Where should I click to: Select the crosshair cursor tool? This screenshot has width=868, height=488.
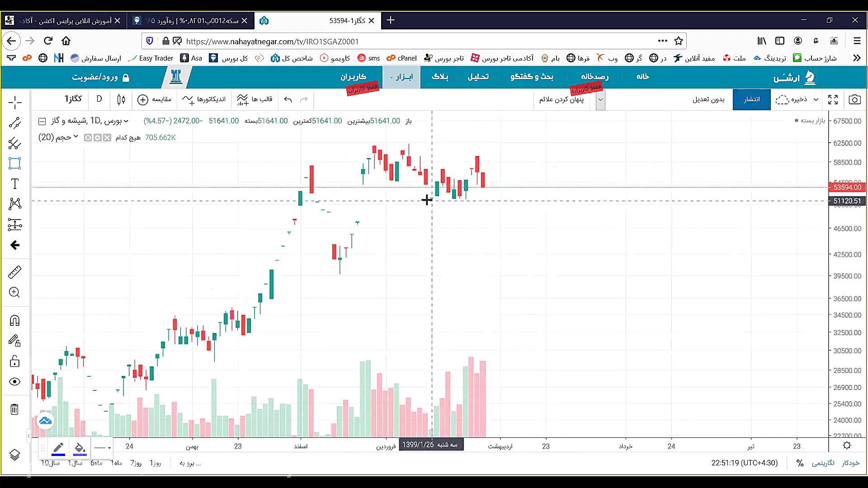[14, 102]
